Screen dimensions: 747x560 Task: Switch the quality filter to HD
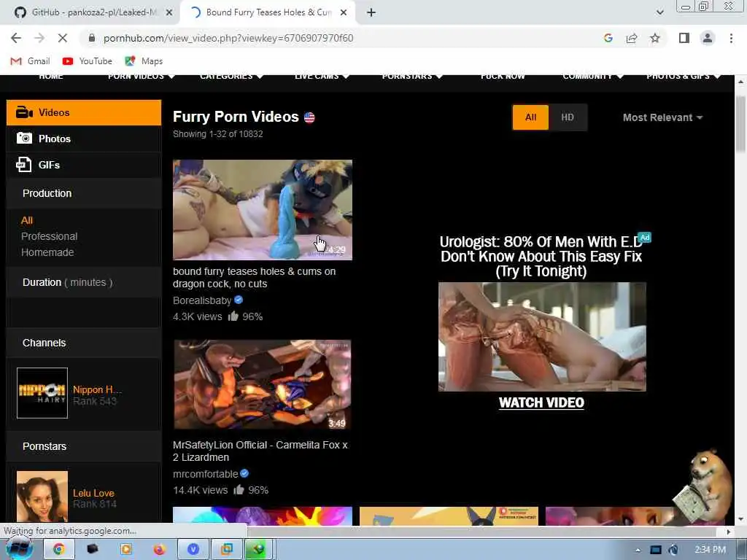click(568, 117)
